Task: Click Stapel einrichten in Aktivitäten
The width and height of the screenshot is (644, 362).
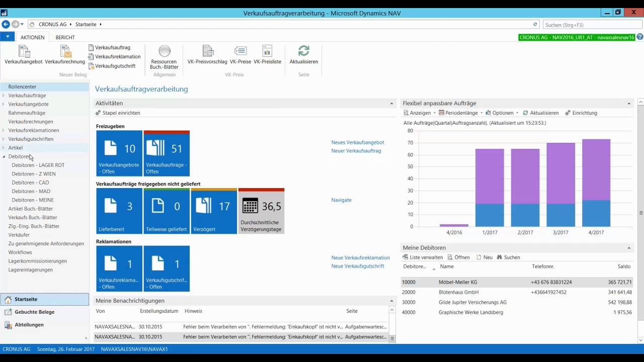Action: (118, 113)
